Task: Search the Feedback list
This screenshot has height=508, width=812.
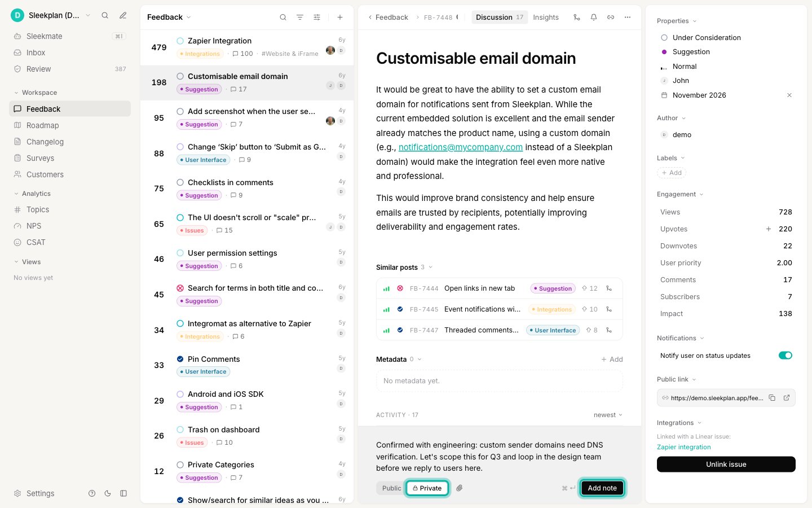Action: click(x=283, y=17)
